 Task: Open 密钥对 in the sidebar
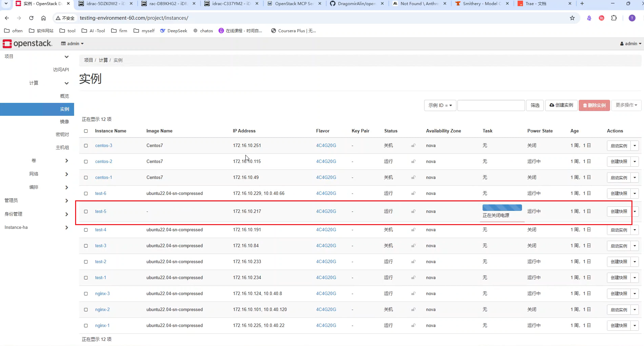coord(62,134)
